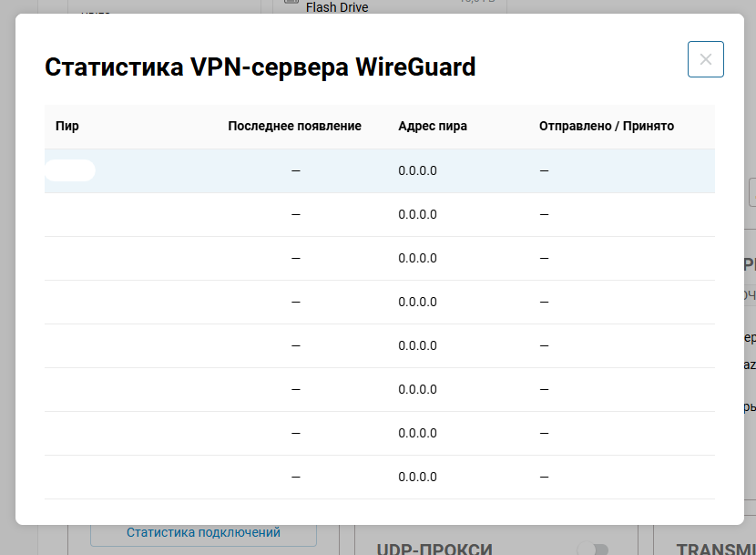Toggle the UDP-прокси switch

point(592,548)
